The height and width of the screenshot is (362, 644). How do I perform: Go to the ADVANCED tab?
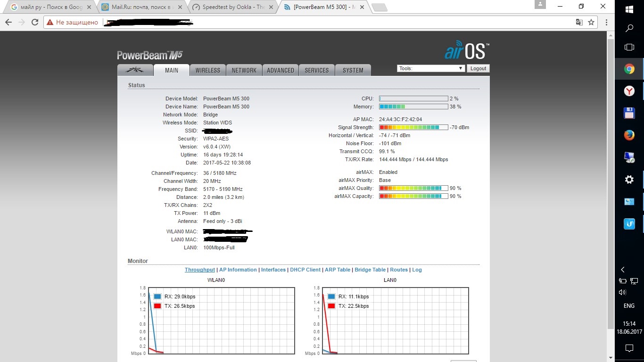(281, 70)
